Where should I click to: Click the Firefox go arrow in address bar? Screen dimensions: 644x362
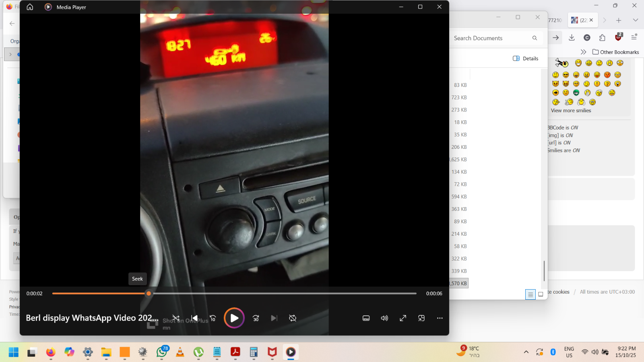click(556, 37)
